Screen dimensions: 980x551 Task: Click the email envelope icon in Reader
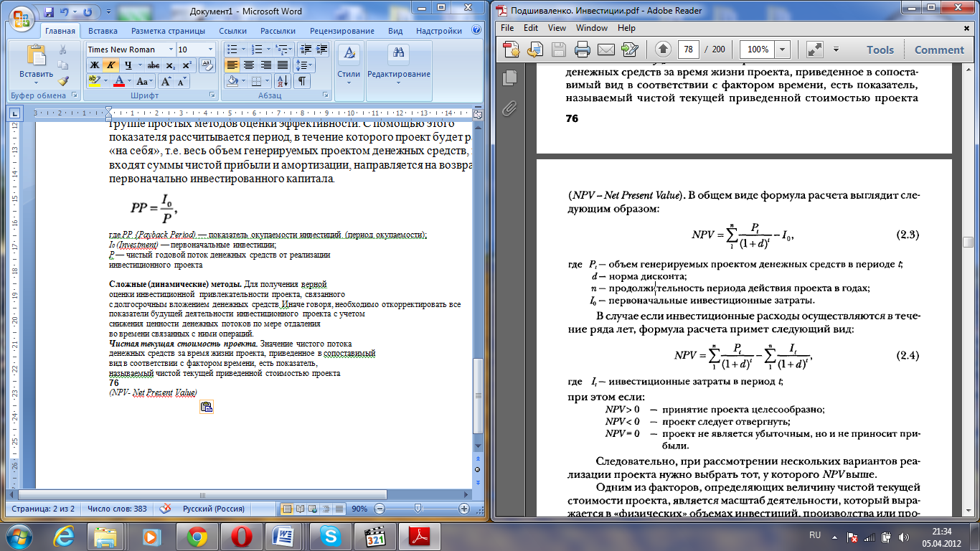pos(606,50)
